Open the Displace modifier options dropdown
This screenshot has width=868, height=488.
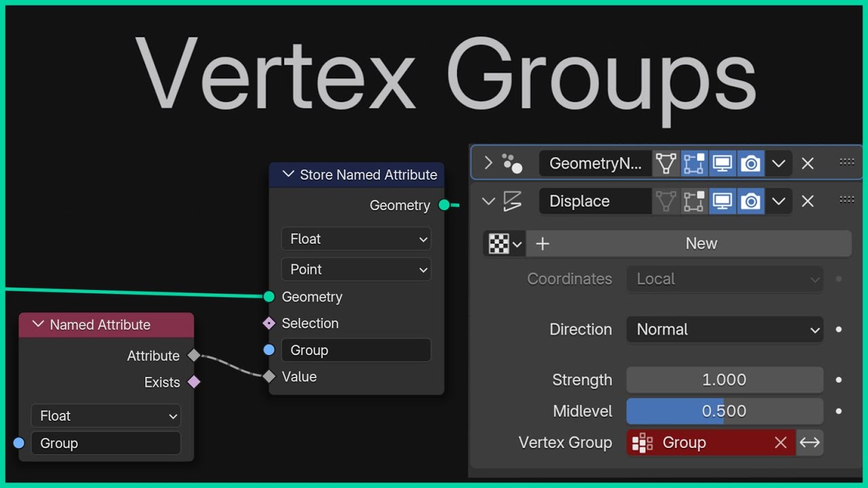778,201
